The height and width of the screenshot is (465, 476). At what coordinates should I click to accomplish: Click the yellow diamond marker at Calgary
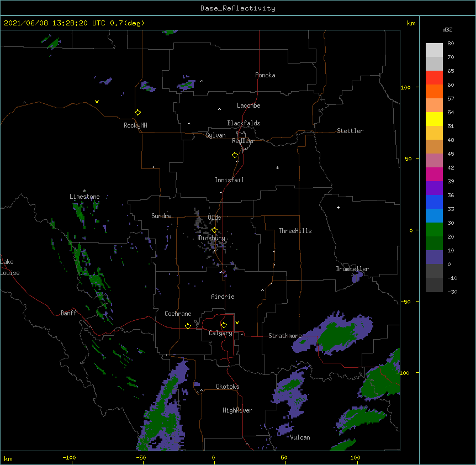224,325
